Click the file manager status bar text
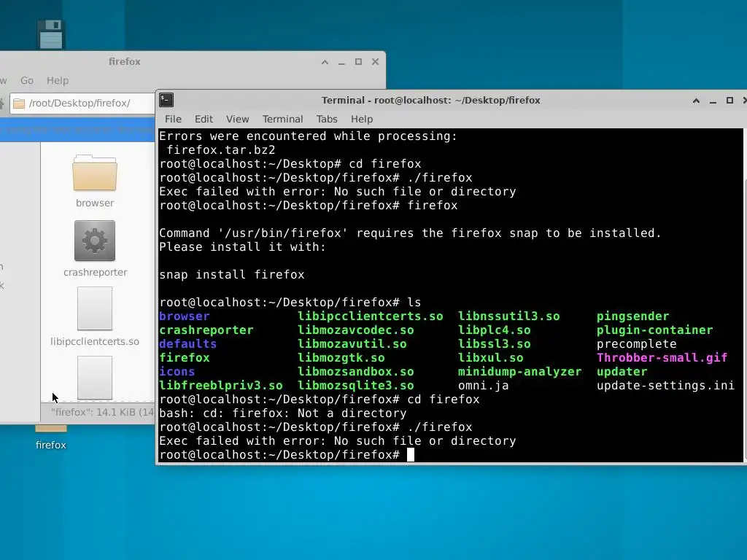Viewport: 747px width, 560px height. click(x=102, y=413)
